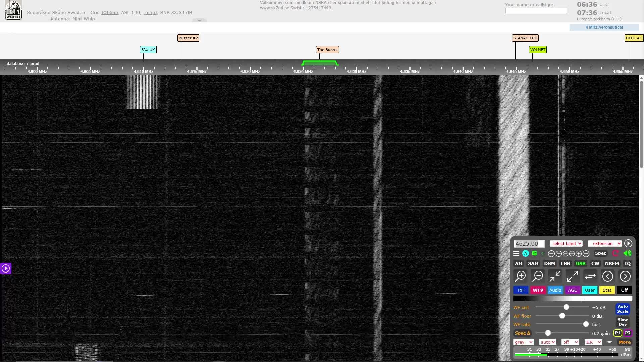Page waterfall right with circled arrow

625,276
